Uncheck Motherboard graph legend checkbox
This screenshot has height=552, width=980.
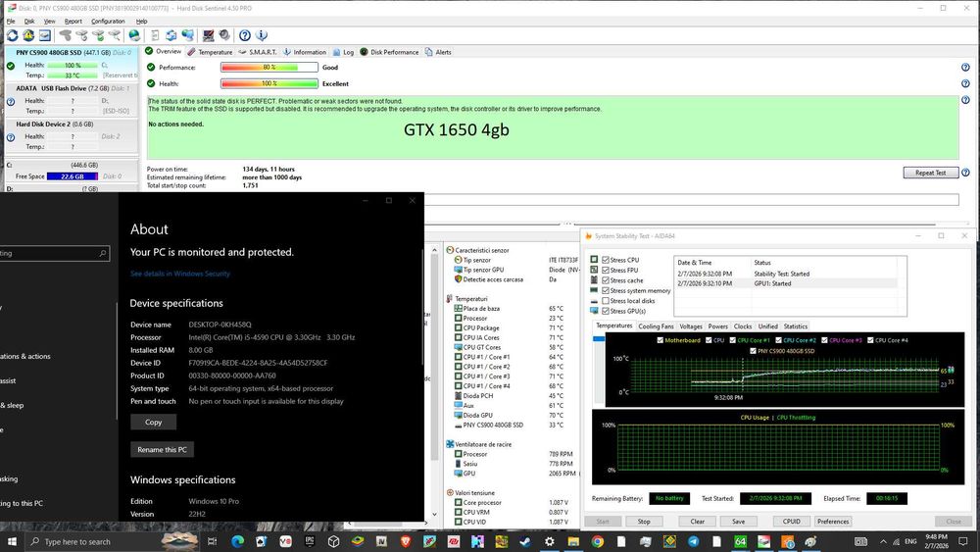pyautogui.click(x=660, y=340)
